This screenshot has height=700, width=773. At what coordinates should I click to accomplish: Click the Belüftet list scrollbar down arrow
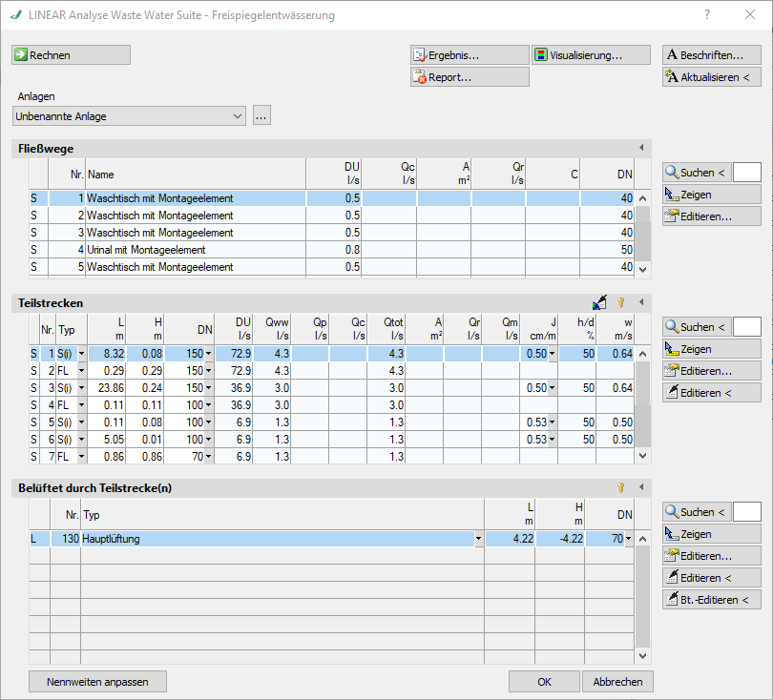pyautogui.click(x=642, y=656)
